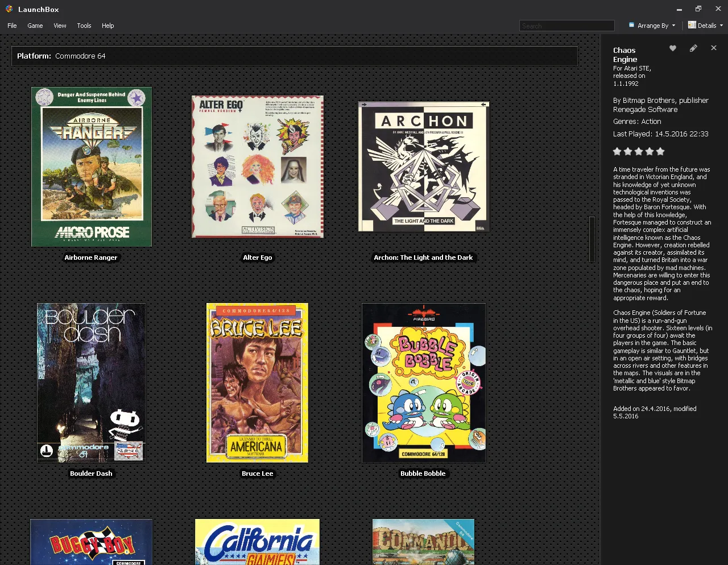Click the Renegade Software publisher text

pyautogui.click(x=646, y=109)
